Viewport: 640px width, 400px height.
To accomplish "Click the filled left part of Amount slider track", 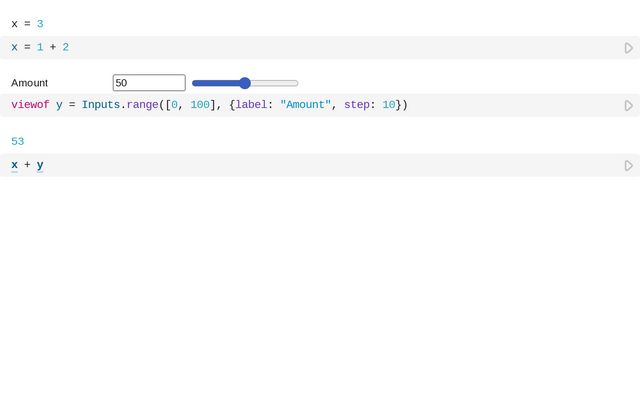I will [x=216, y=83].
